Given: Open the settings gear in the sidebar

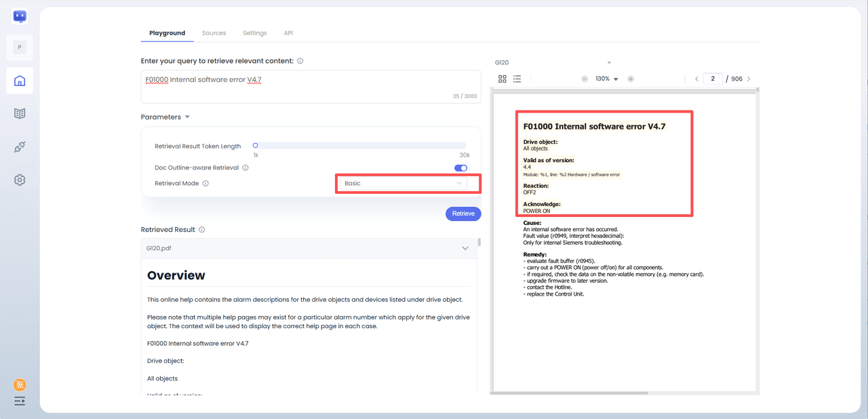Looking at the screenshot, I should [x=20, y=180].
